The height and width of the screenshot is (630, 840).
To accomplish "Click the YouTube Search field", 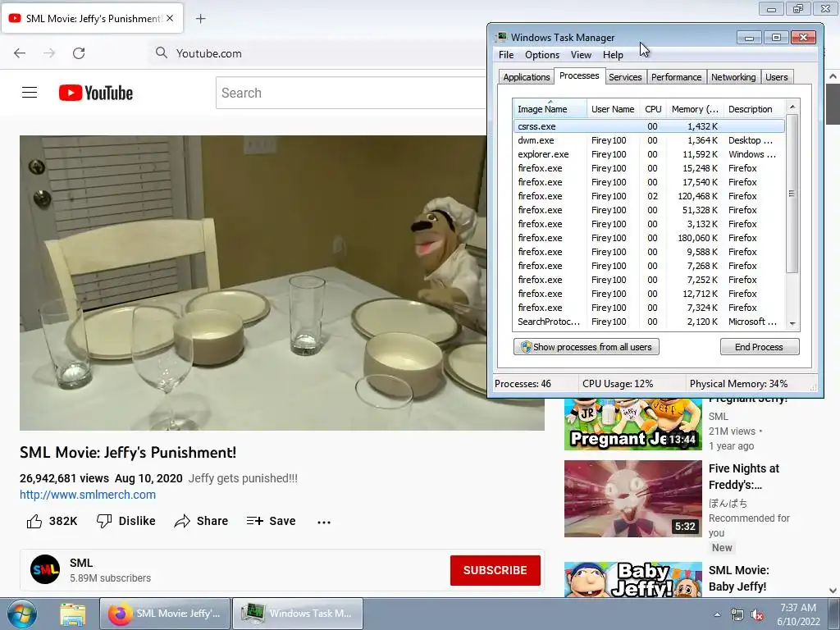I will pos(351,93).
